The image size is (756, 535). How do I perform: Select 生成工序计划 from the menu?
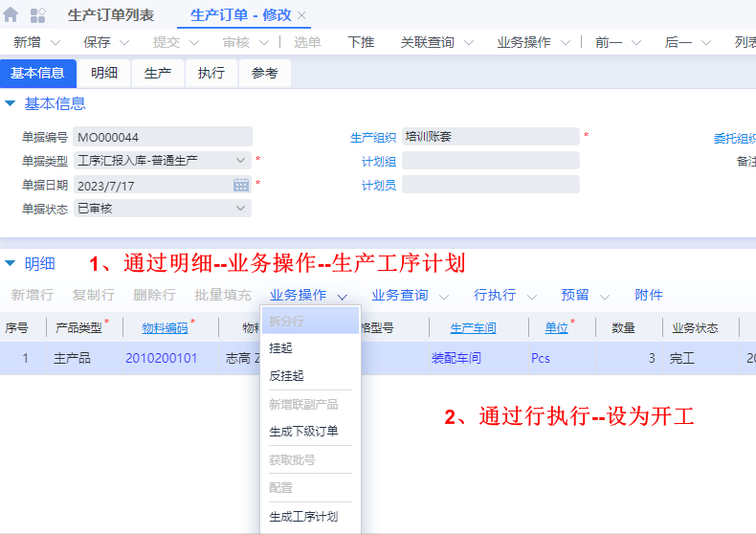pyautogui.click(x=303, y=518)
